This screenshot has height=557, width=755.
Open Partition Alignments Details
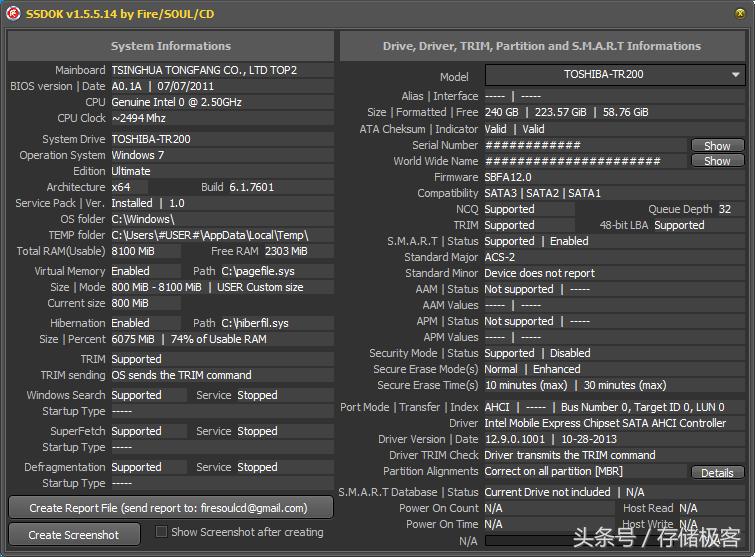[x=717, y=473]
